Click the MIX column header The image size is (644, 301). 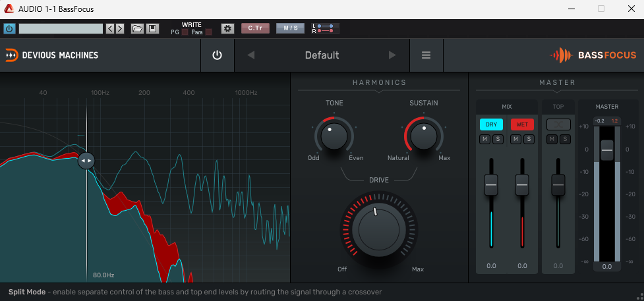(507, 107)
